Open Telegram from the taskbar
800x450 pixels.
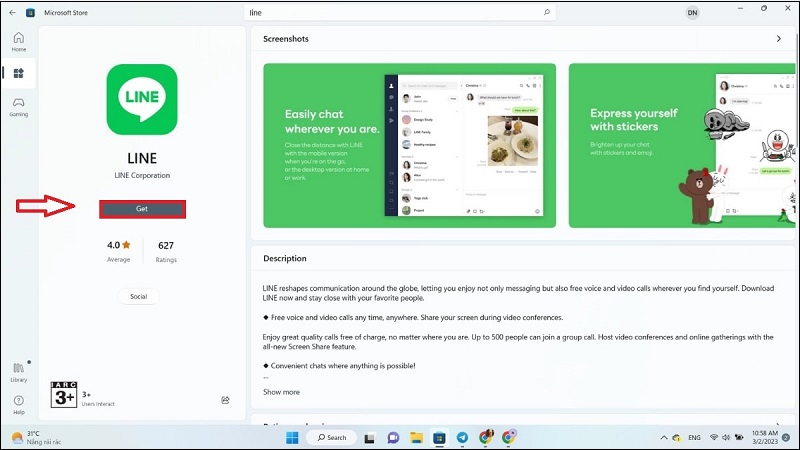[462, 438]
